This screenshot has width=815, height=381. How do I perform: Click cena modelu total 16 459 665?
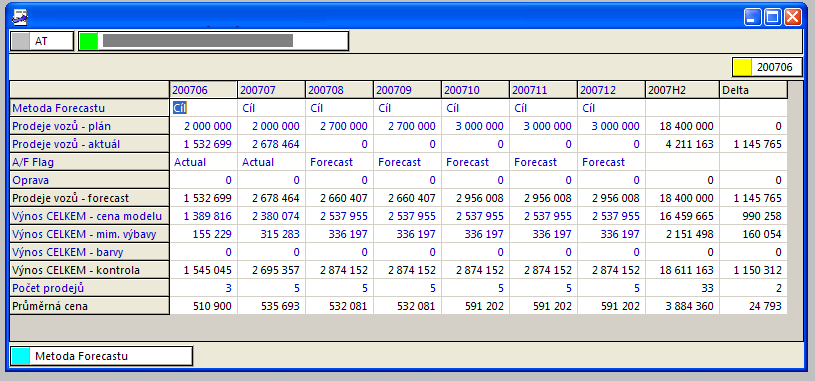point(682,216)
